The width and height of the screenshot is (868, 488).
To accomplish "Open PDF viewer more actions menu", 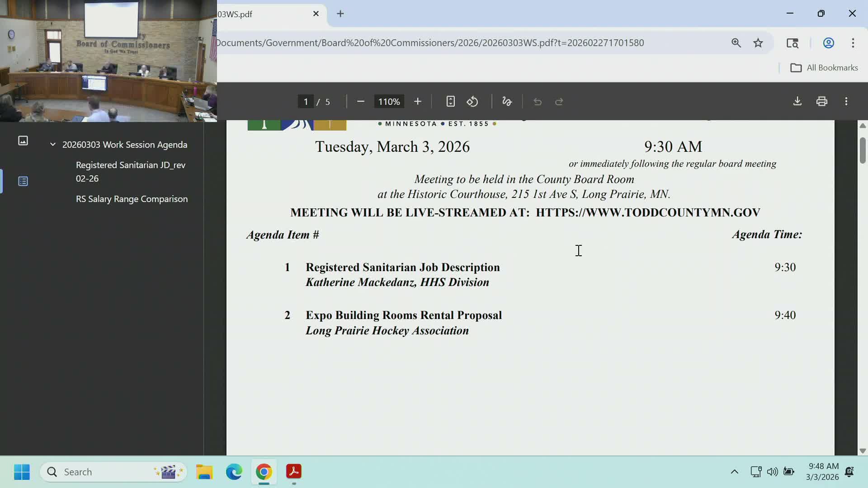I will click(846, 101).
